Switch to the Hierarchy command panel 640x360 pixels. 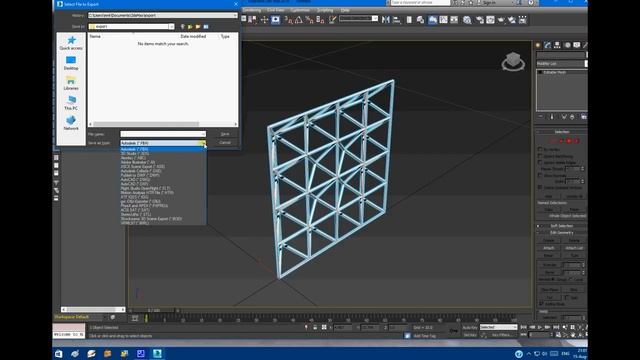coord(557,45)
